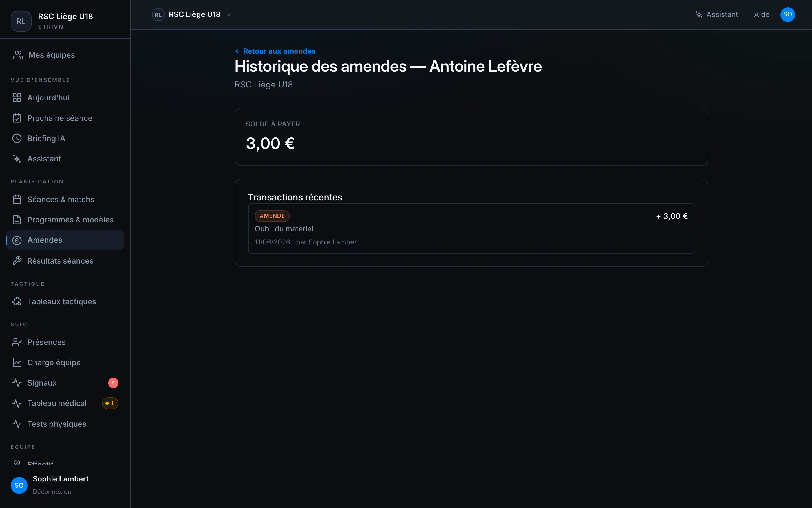Click the sidebar RSC Liège U18 title

coord(65,16)
